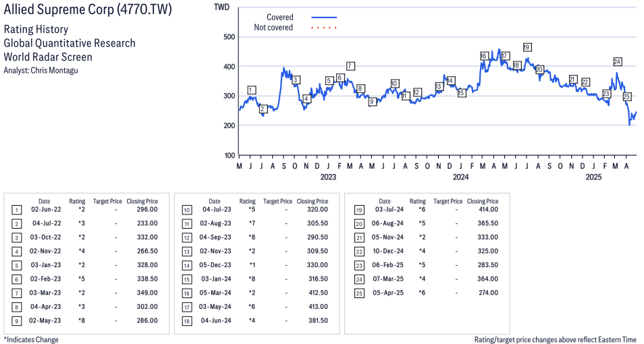Screen dimensions: 644x344
Task: Click the date 04-Jul-23 in the table
Action: click(217, 209)
